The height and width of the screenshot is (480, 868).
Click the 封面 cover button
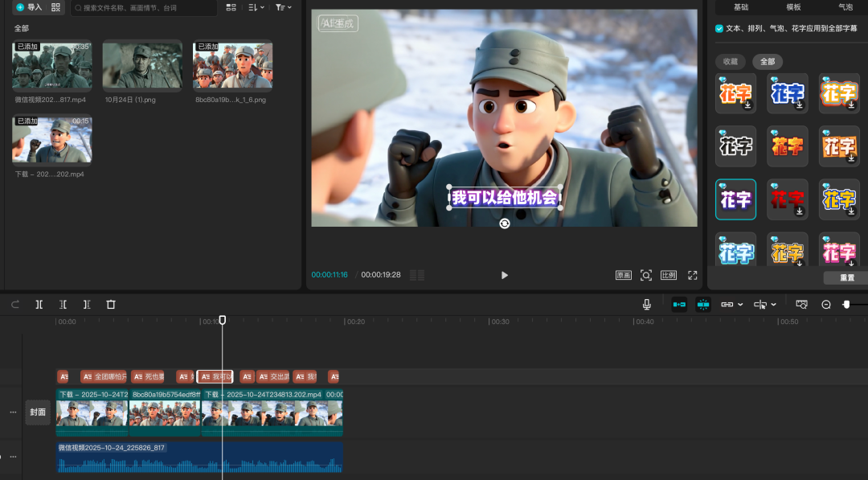[x=38, y=412]
